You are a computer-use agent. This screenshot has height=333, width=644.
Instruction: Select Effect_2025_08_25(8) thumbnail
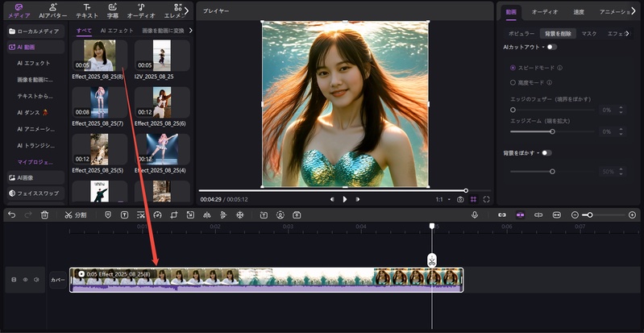[100, 56]
